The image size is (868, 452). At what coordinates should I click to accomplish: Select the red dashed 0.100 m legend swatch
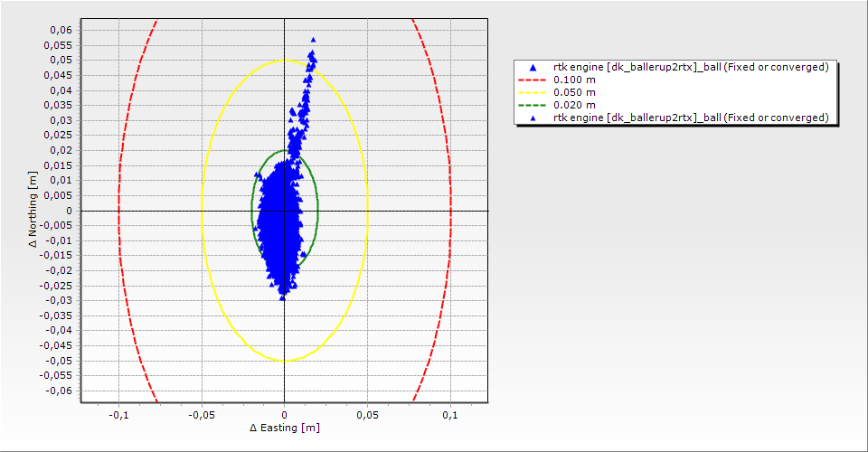532,80
